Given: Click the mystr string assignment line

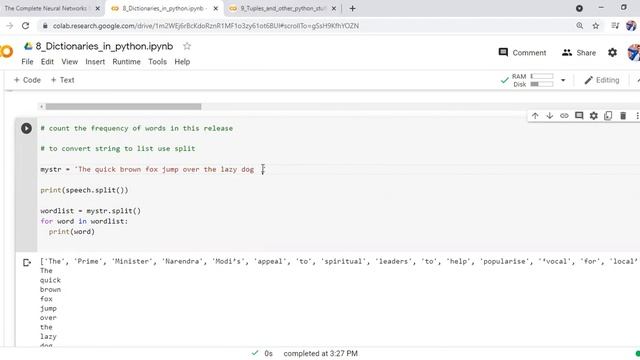Looking at the screenshot, I should 147,169.
